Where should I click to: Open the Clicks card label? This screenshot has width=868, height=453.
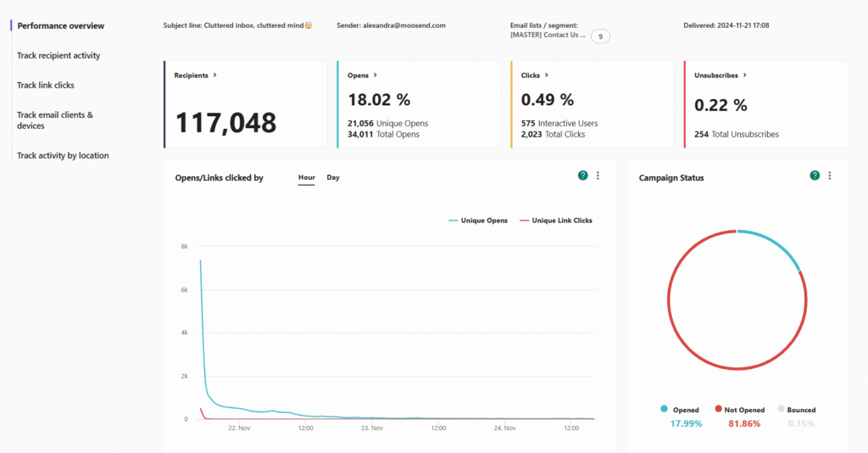pos(531,75)
